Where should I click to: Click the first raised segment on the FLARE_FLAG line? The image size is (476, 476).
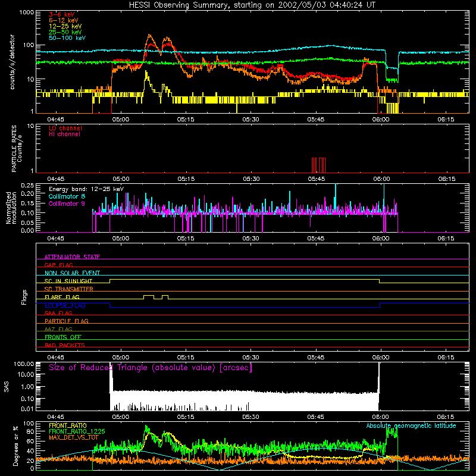[x=149, y=295]
